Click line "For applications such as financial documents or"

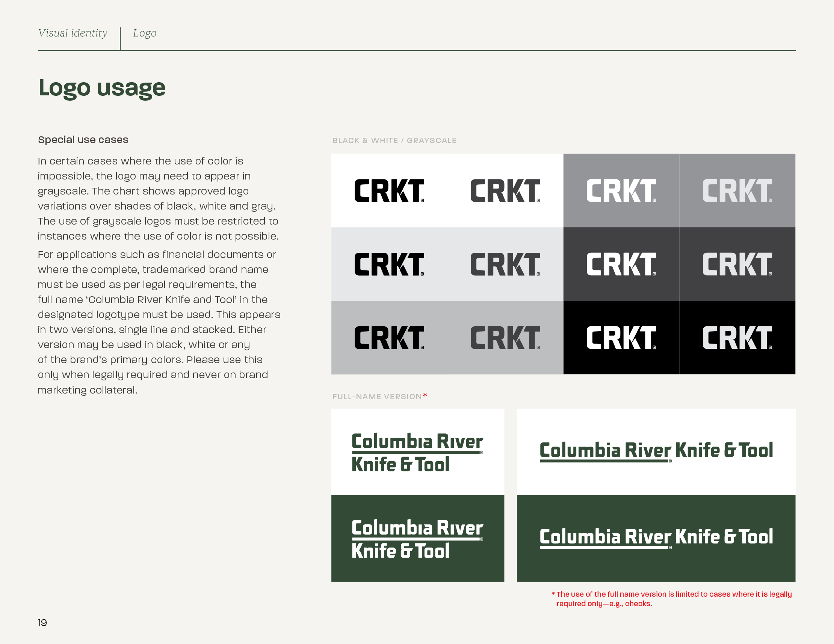point(157,255)
